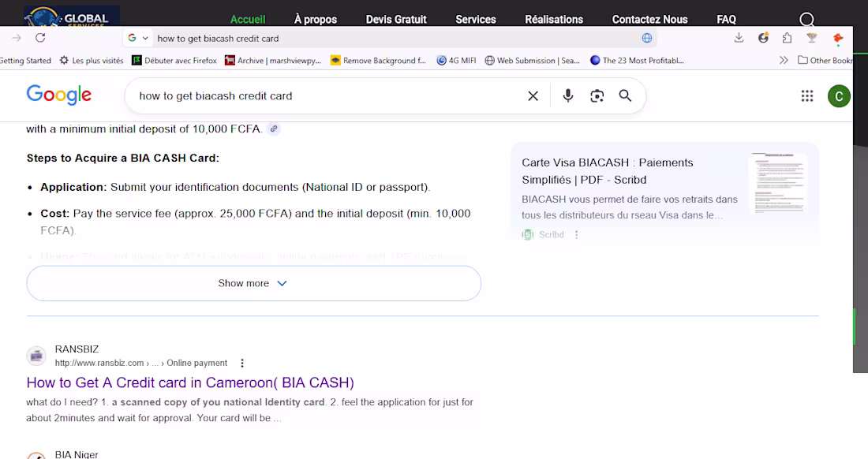Reload the page with the refresh icon

[x=40, y=38]
